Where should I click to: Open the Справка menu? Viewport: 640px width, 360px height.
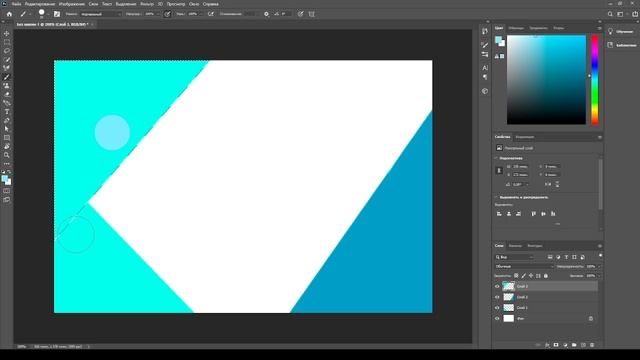[x=211, y=4]
